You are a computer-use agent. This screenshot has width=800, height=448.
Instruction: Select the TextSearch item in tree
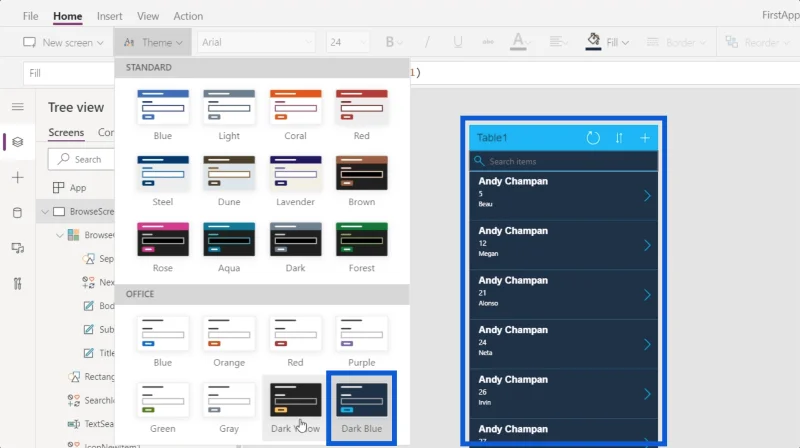click(x=92, y=424)
